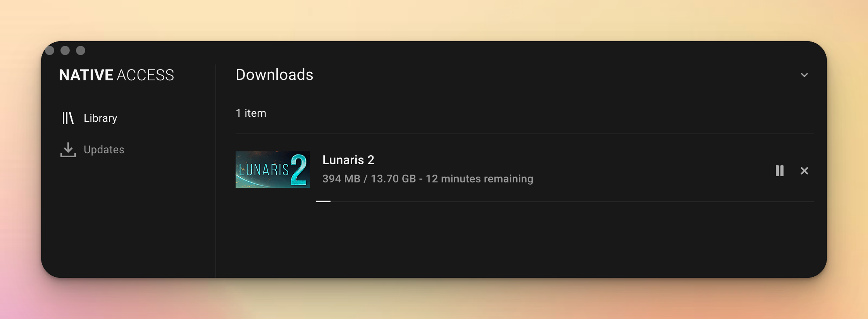
Task: Click the 1 item count label
Action: coord(251,113)
